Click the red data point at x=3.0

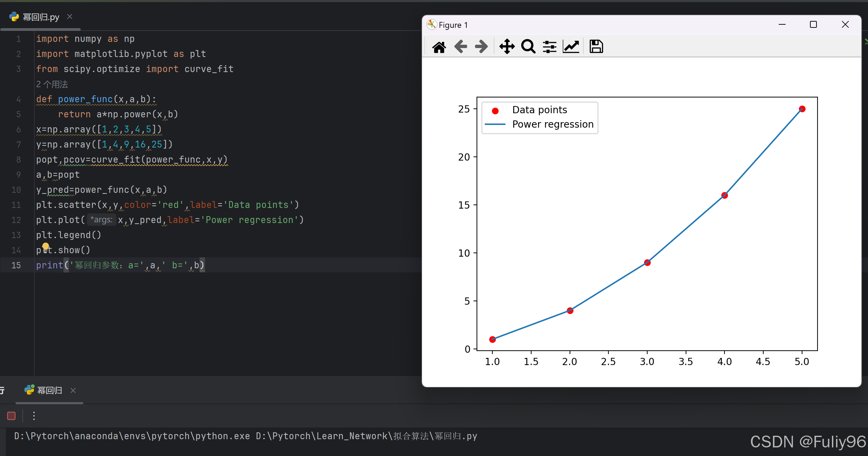[x=647, y=262]
